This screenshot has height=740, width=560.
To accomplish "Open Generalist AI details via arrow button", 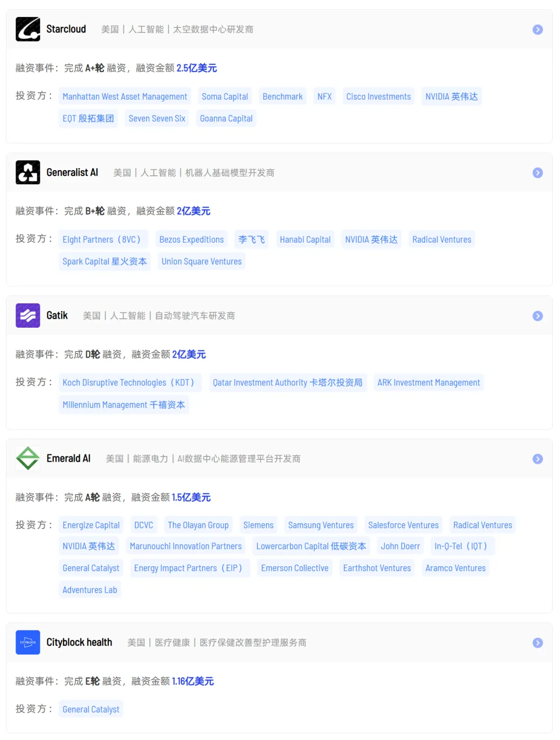I will (538, 173).
